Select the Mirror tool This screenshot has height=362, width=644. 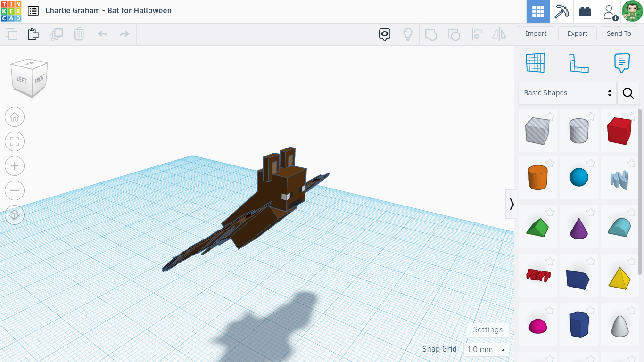tap(499, 33)
